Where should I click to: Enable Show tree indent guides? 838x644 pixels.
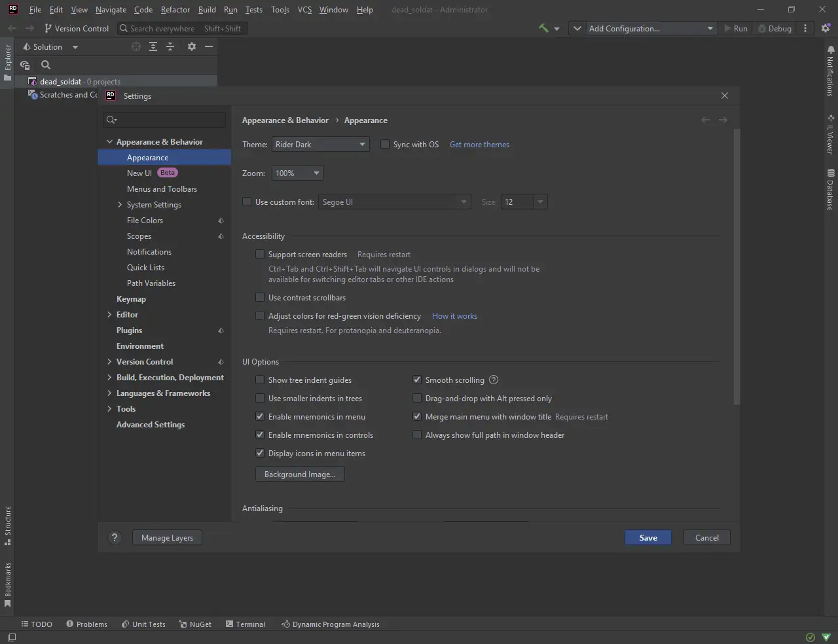pos(260,380)
